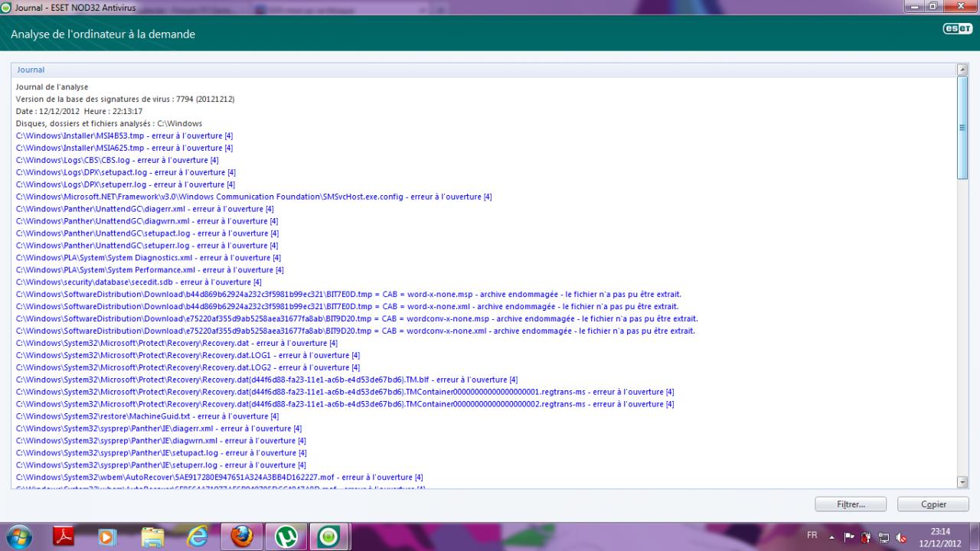Open the FR input language selector

[812, 537]
